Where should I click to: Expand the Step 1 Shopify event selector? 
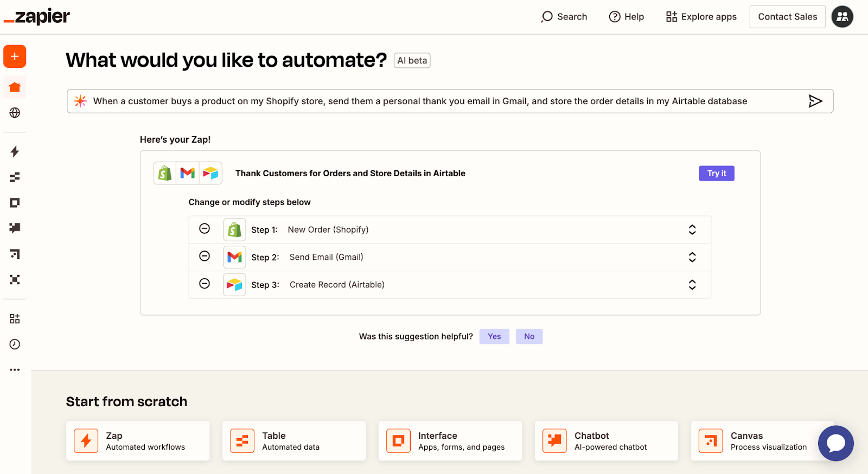pyautogui.click(x=692, y=230)
